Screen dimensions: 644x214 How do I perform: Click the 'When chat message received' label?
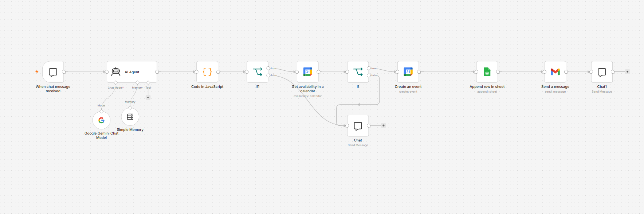(x=53, y=89)
